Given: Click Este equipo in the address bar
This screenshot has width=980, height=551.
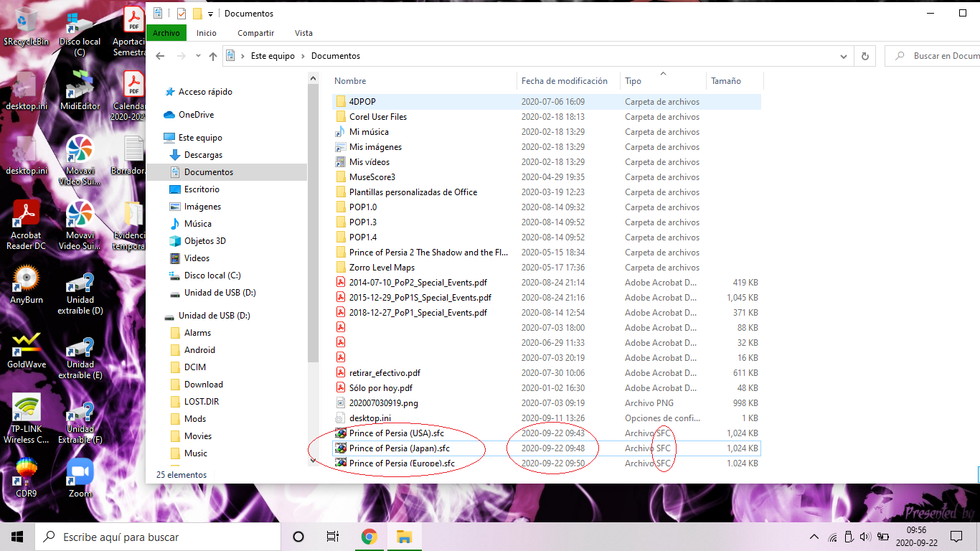Looking at the screenshot, I should coord(273,56).
